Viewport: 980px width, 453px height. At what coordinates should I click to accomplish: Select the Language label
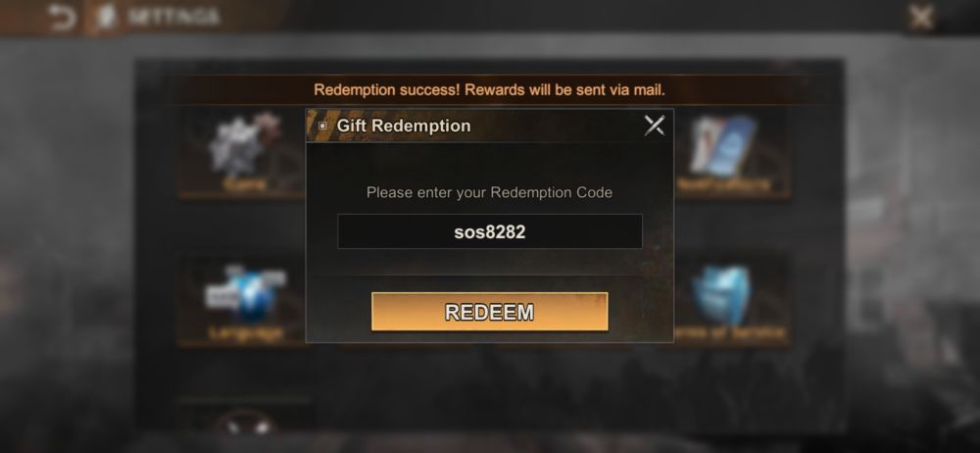[246, 332]
